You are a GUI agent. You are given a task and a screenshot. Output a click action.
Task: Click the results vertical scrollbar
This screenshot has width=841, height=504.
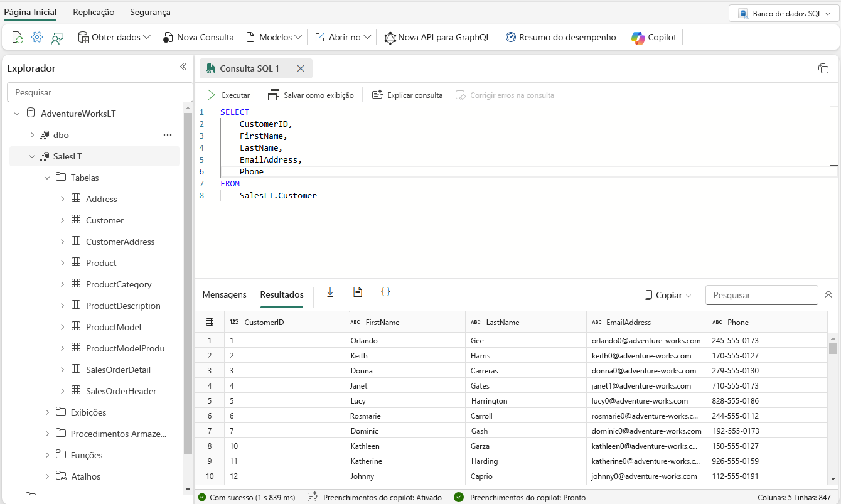833,349
